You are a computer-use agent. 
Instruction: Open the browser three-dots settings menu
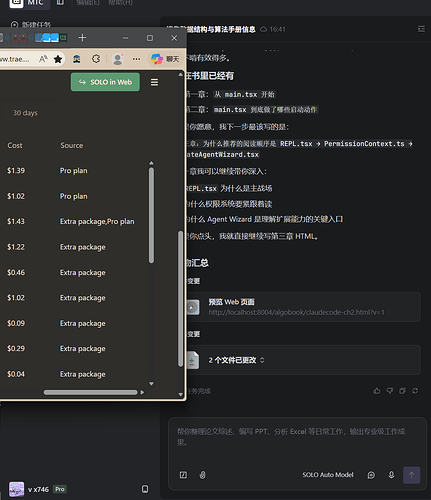coord(136,59)
